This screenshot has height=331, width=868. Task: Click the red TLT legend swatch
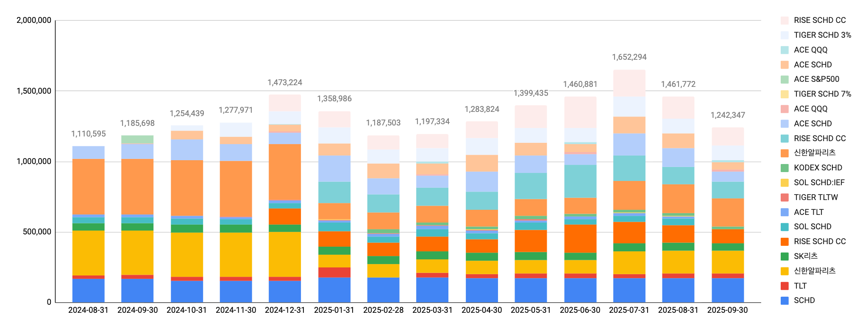pyautogui.click(x=785, y=286)
